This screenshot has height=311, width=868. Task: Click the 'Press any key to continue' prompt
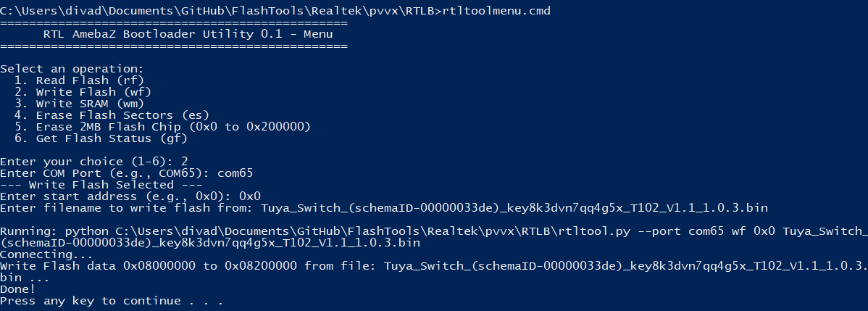[112, 301]
